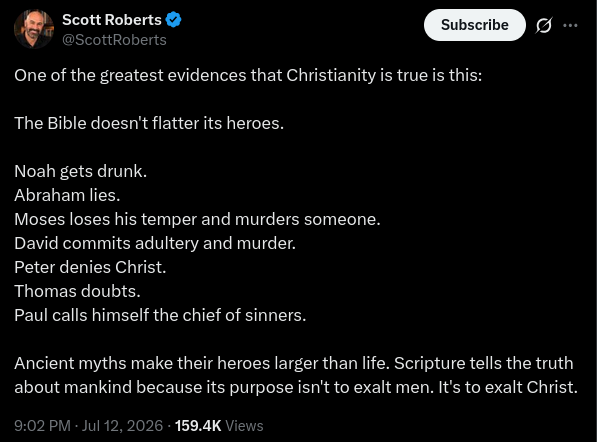Open the three-dot more options menu
The height and width of the screenshot is (442, 597).
[x=570, y=25]
